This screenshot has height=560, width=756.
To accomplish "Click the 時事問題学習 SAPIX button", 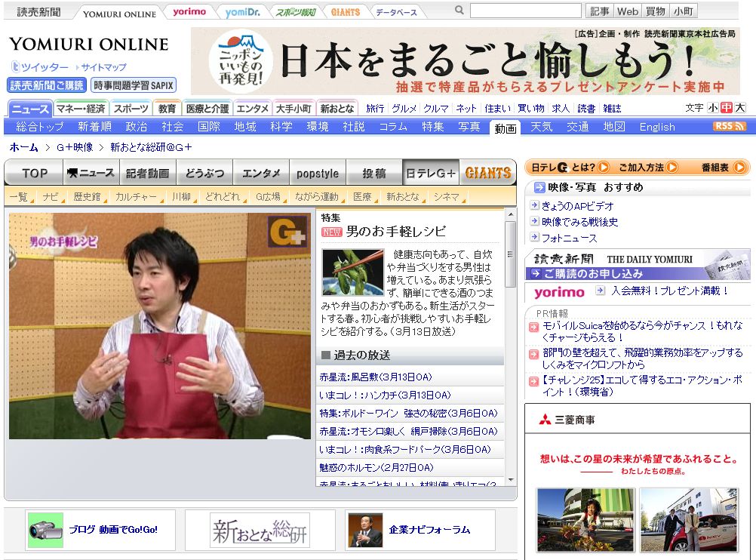I will [x=133, y=85].
